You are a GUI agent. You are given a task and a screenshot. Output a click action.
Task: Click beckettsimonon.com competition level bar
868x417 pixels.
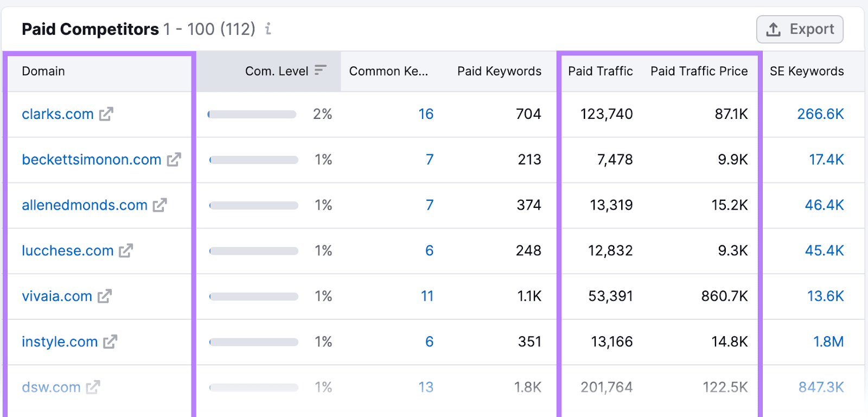point(254,160)
